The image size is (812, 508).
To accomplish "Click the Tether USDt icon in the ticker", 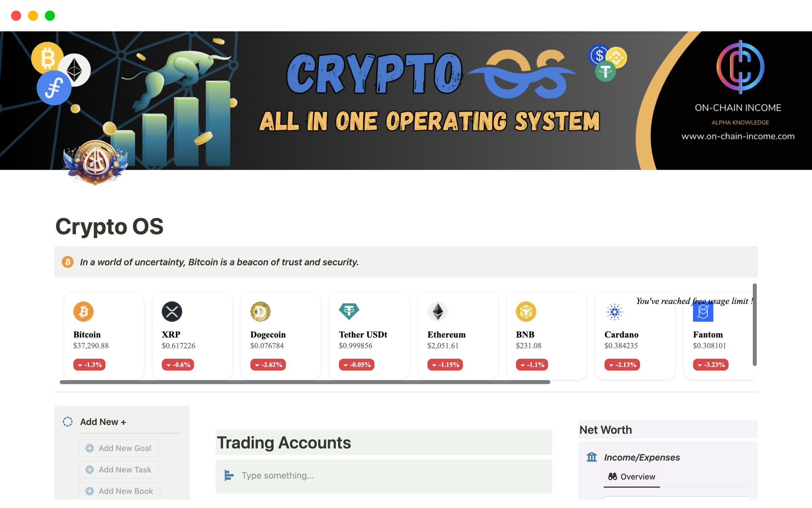I will (349, 311).
